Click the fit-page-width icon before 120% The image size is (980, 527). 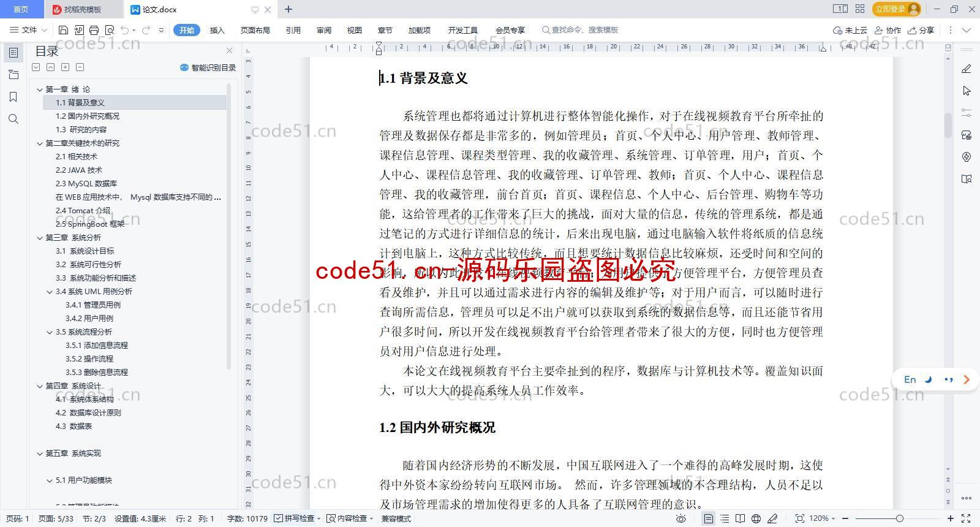(x=799, y=518)
